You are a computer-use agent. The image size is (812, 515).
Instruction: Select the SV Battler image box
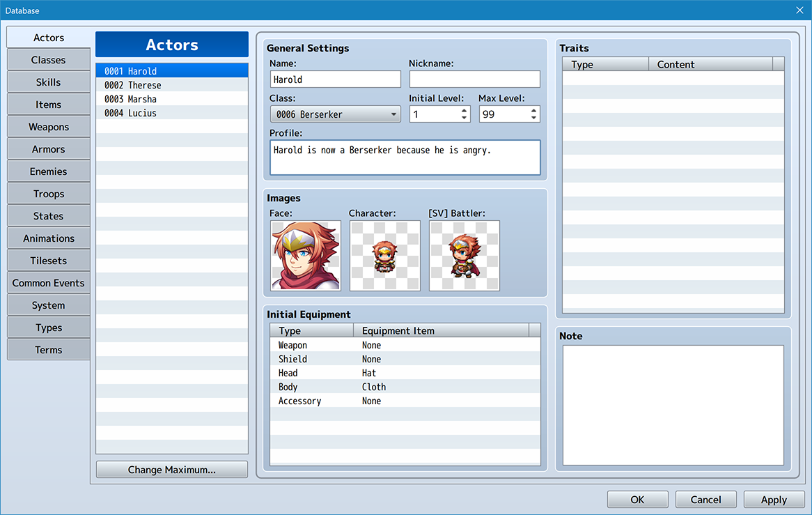pos(464,256)
